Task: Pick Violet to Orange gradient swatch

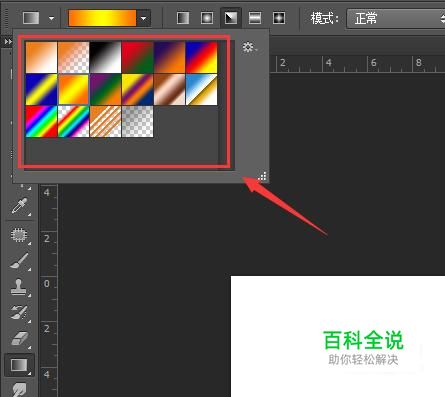Action: (x=169, y=57)
